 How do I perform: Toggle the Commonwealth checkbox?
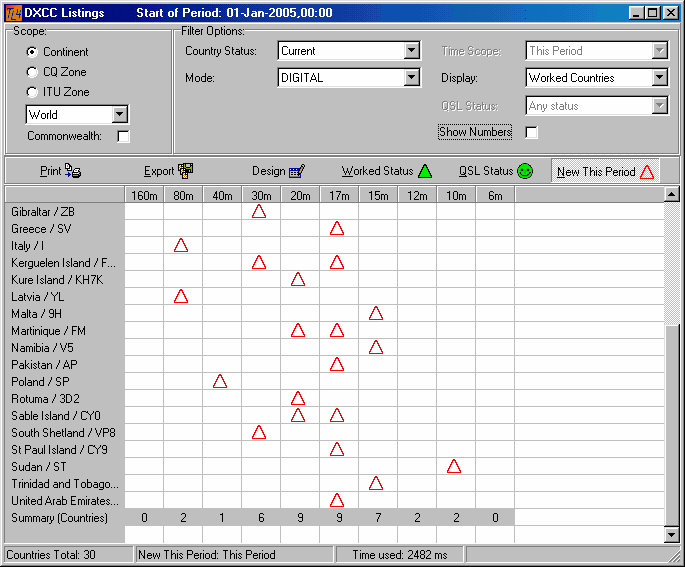(124, 137)
